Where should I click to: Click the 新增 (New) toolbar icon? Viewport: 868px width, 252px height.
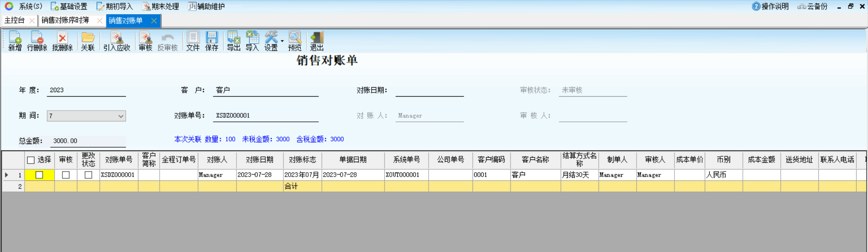point(15,41)
